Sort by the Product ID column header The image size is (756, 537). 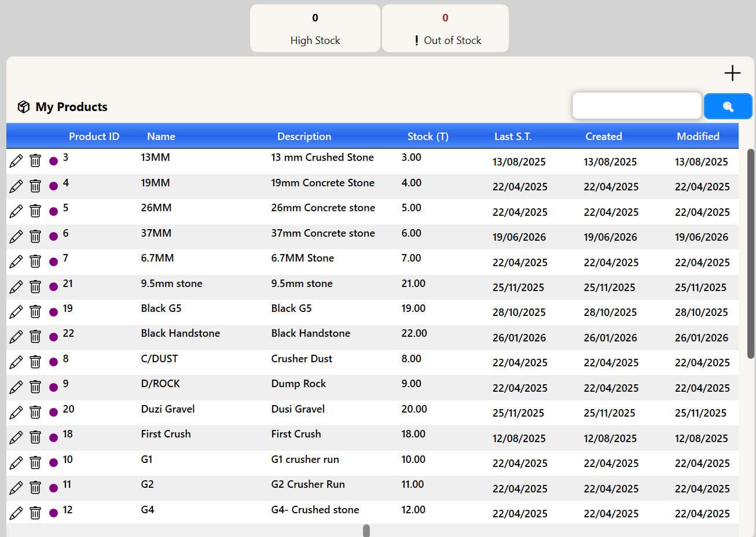(94, 137)
